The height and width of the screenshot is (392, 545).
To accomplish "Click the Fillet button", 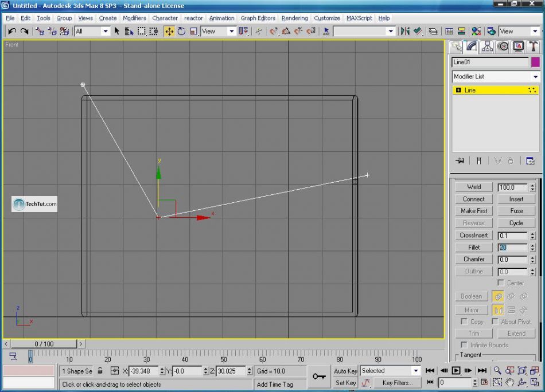I will click(474, 248).
